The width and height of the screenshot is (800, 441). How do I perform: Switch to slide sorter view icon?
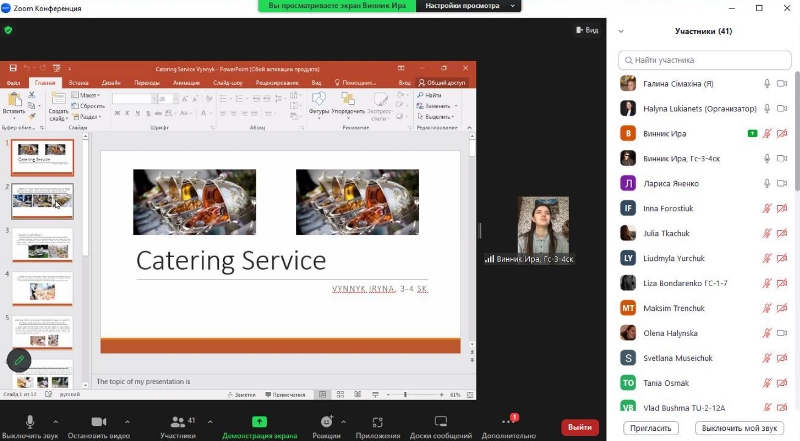tap(340, 395)
